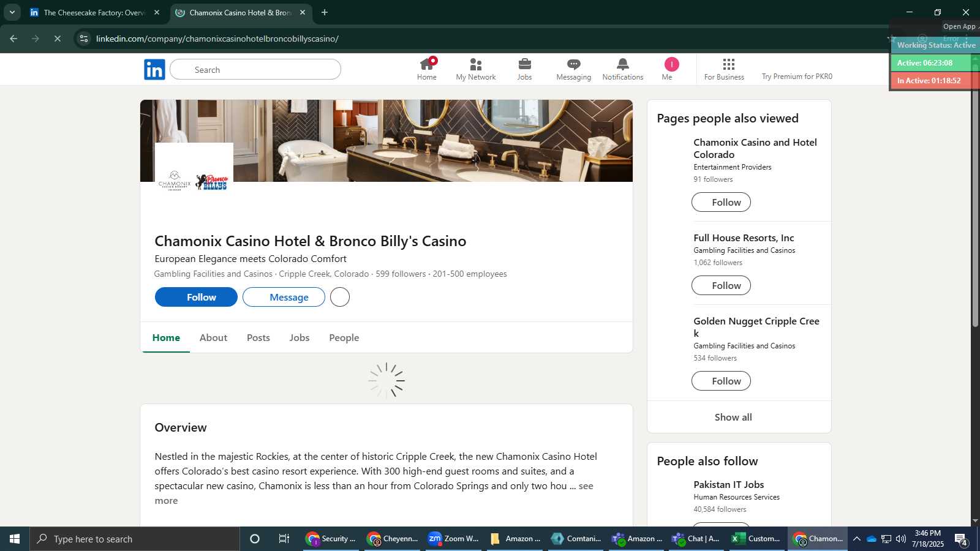Open Cortana circle icon on taskbar
Screen dimensions: 980x551
click(x=255, y=539)
